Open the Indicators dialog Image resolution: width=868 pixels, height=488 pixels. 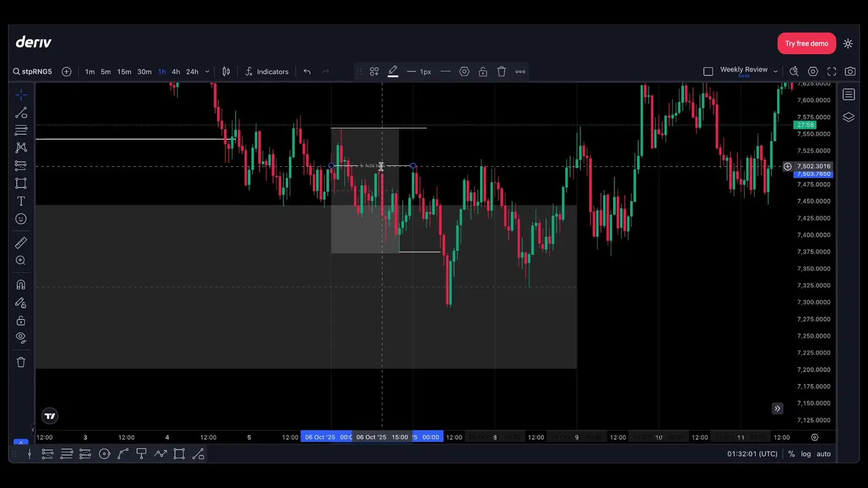point(267,72)
